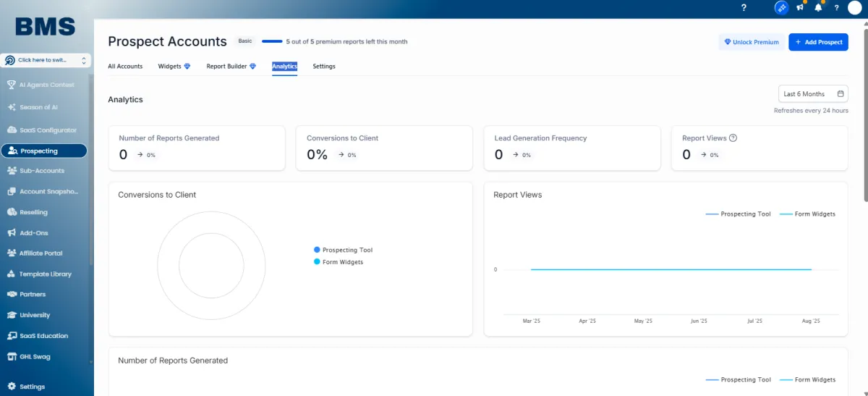Click the AI sparkle icon in top bar
The width and height of the screenshot is (868, 396).
click(781, 8)
